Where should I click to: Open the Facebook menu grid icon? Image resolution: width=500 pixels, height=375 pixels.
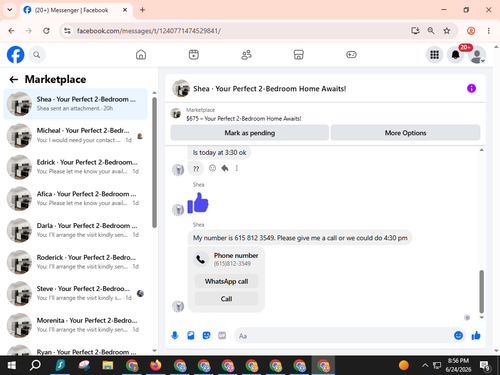point(434,55)
